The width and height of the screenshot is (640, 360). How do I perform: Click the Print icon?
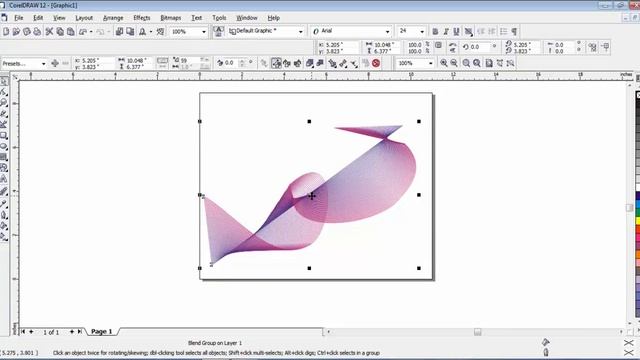[37, 31]
